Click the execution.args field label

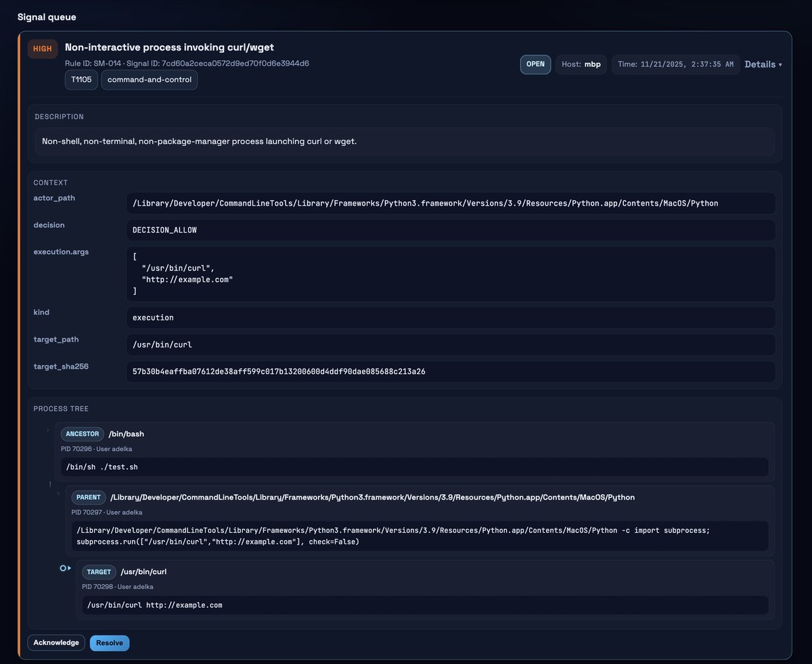61,252
